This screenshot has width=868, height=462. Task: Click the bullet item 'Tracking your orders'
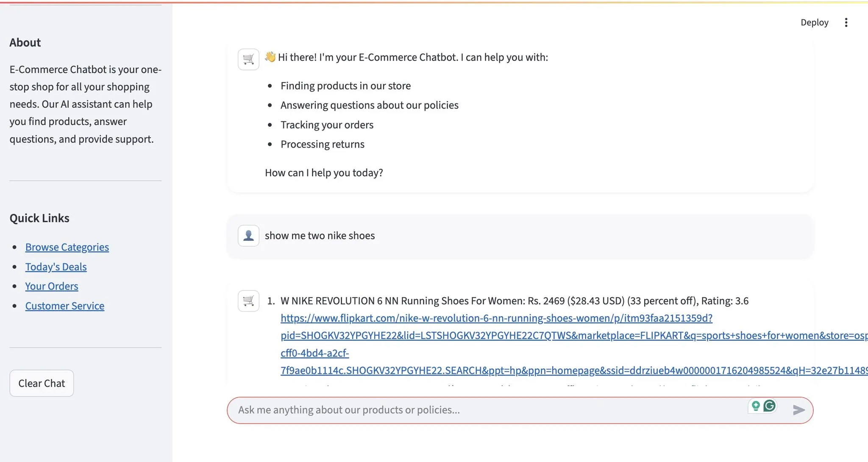coord(327,124)
